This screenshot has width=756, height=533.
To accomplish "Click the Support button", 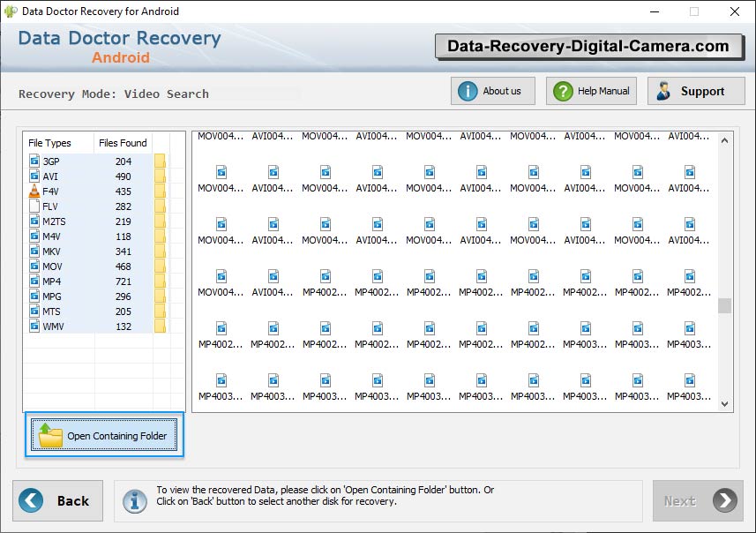I will coord(696,91).
